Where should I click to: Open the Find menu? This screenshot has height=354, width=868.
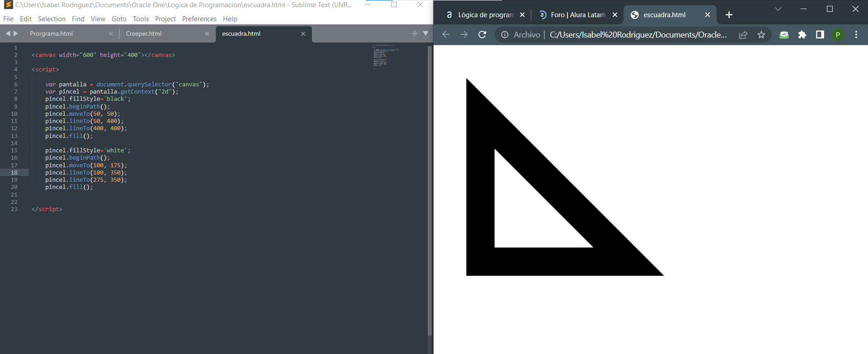point(78,19)
